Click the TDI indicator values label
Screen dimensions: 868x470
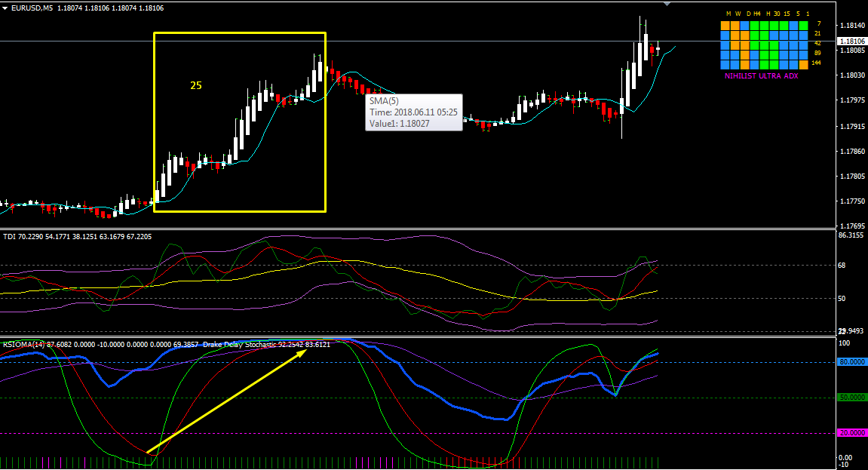[x=78, y=237]
